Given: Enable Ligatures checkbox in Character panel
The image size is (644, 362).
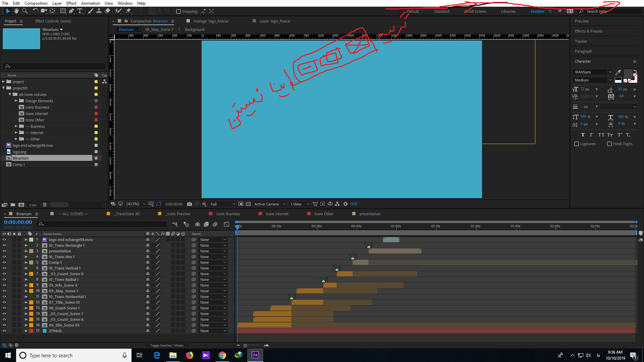Looking at the screenshot, I should click(576, 143).
